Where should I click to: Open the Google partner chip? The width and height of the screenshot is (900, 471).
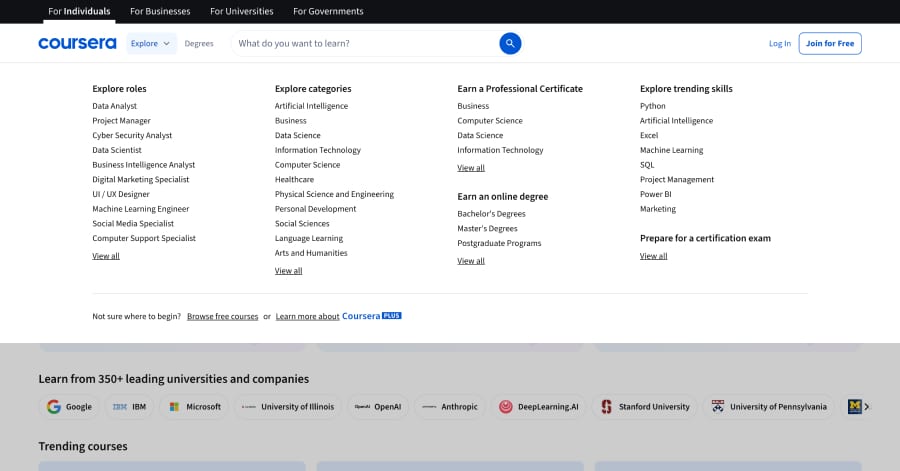click(x=69, y=407)
